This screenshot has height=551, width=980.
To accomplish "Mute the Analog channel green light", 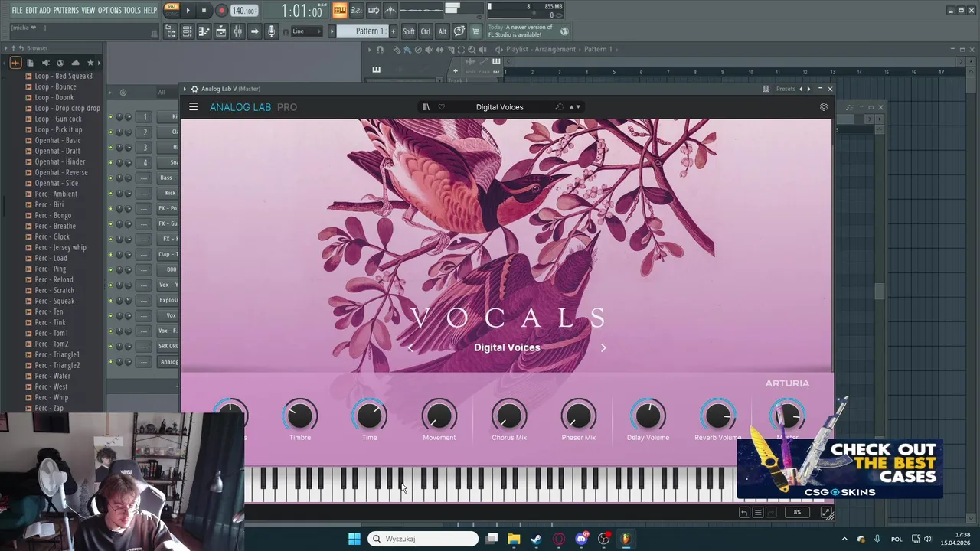I will pyautogui.click(x=110, y=361).
